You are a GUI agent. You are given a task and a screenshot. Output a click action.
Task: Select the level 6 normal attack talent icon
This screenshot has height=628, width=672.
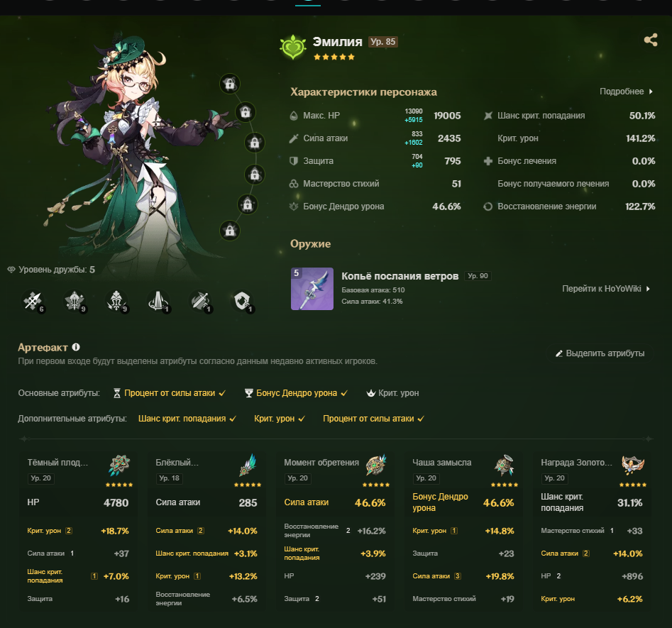33,302
